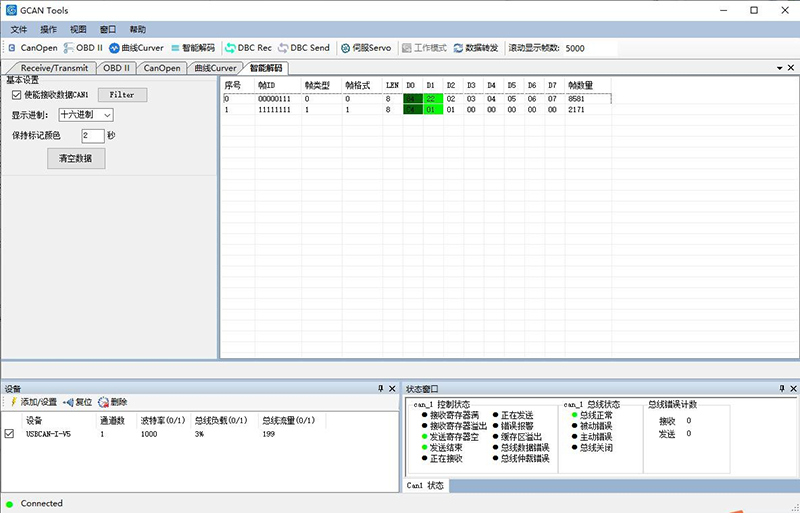
Task: Open 智能解码 from the toolbar
Action: tap(192, 47)
